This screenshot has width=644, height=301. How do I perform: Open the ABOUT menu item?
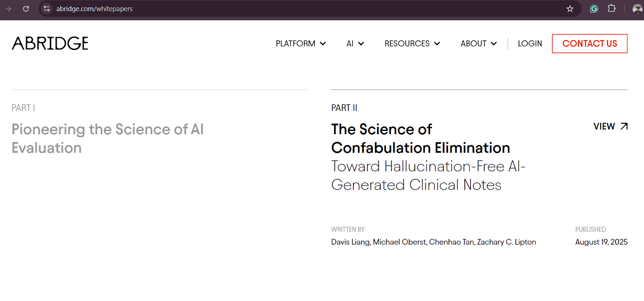pyautogui.click(x=473, y=44)
